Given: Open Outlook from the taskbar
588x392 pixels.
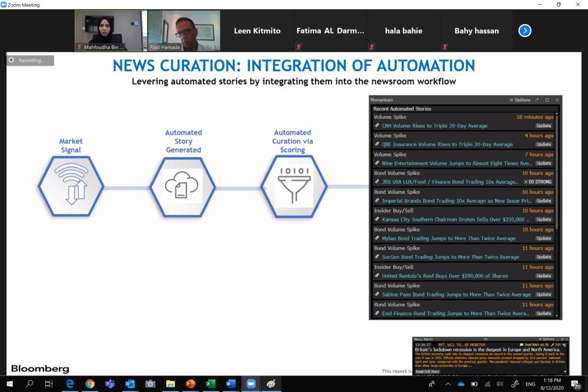Looking at the screenshot, I should click(x=130, y=384).
